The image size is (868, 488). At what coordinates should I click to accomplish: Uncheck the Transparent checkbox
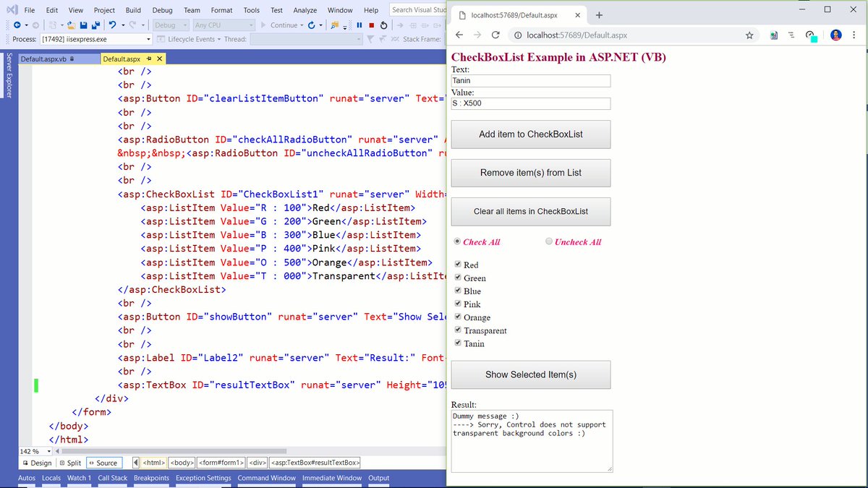click(x=458, y=330)
